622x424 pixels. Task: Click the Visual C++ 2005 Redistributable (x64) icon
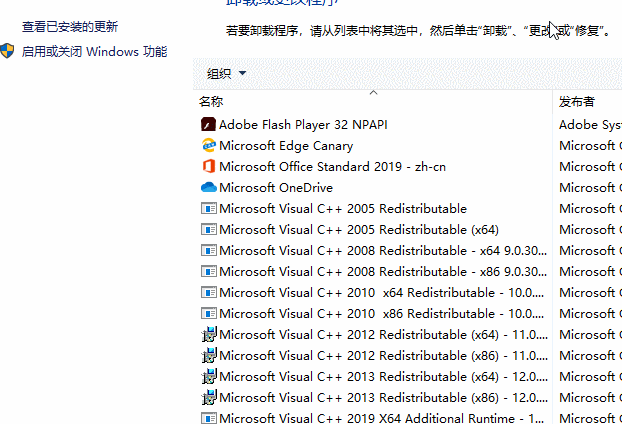tap(208, 230)
